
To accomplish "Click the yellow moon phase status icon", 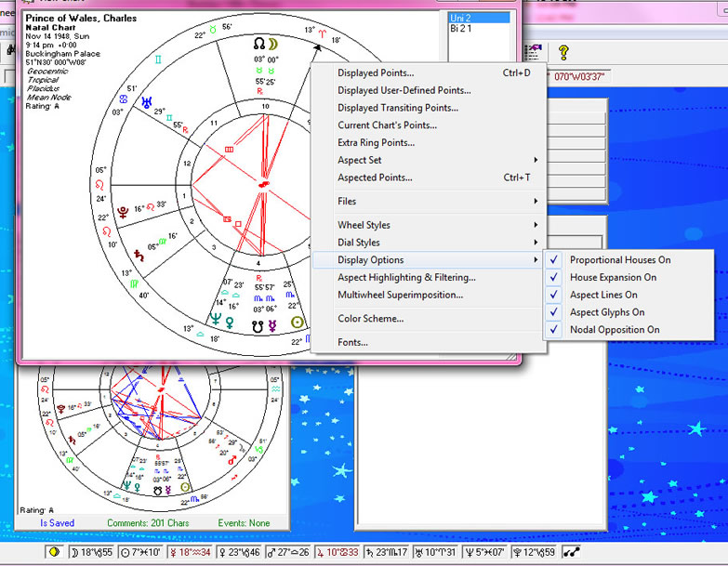I will point(54,552).
